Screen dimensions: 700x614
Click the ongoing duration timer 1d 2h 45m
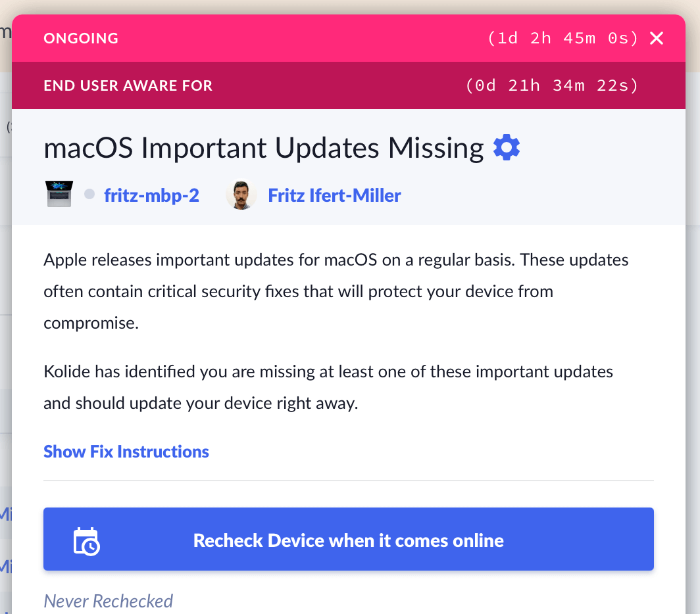(x=562, y=38)
